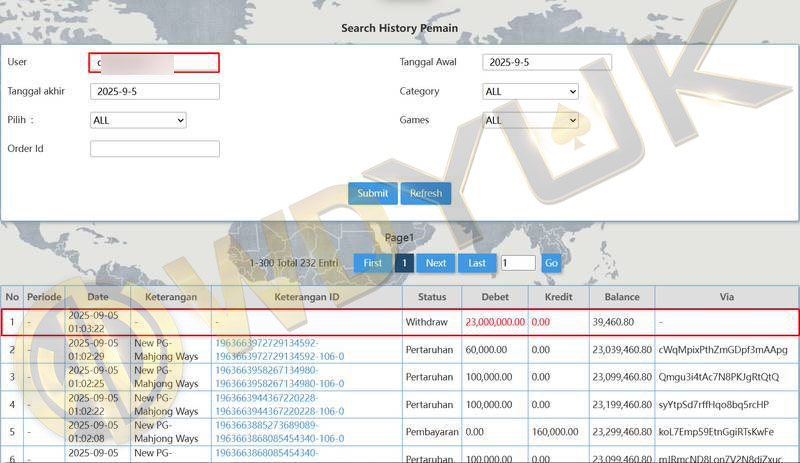Click the Status column header
Viewport: 800px width, 463px height.
[432, 297]
